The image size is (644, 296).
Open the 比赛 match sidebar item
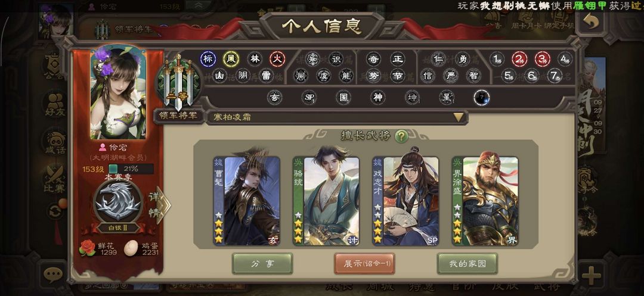[55, 179]
